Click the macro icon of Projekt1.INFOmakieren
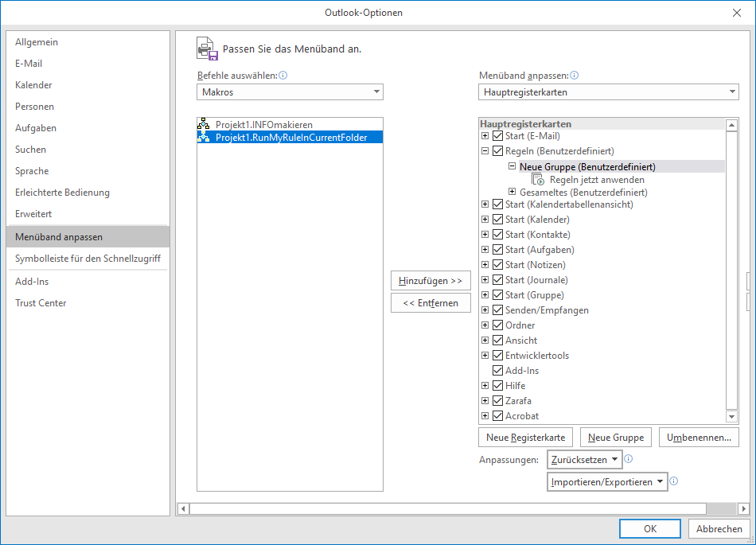 204,124
